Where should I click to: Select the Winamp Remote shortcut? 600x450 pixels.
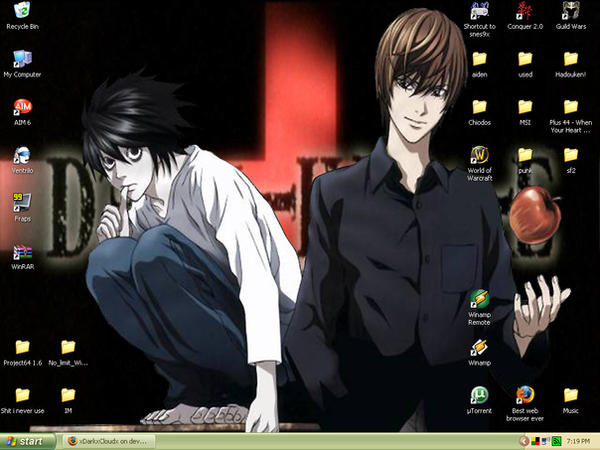pyautogui.click(x=479, y=299)
